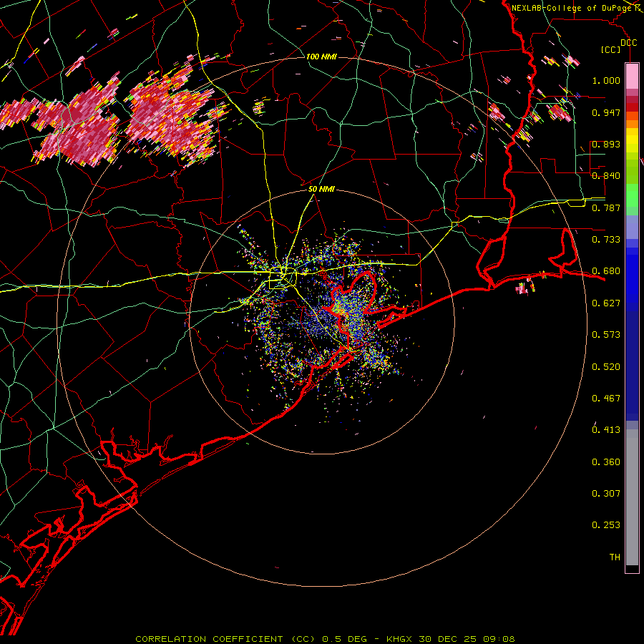Click the 1.000 value on the legend
This screenshot has height=644, width=644.
(606, 80)
